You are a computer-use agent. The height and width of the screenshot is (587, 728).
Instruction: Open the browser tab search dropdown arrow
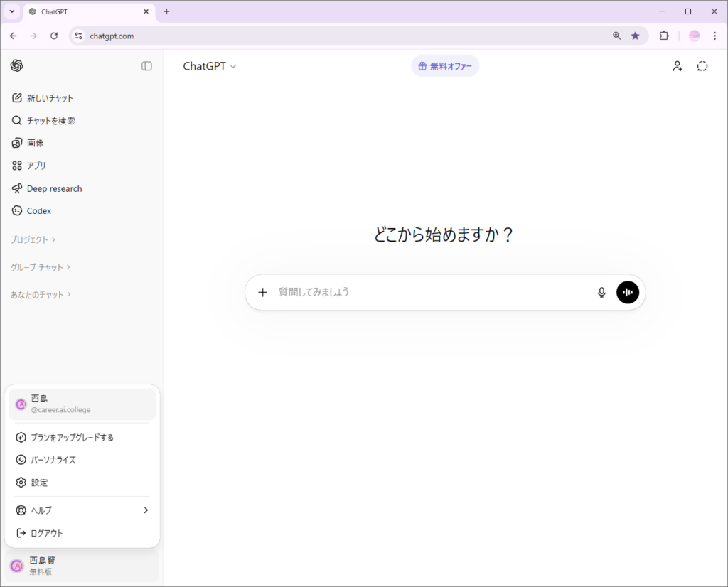tap(12, 11)
